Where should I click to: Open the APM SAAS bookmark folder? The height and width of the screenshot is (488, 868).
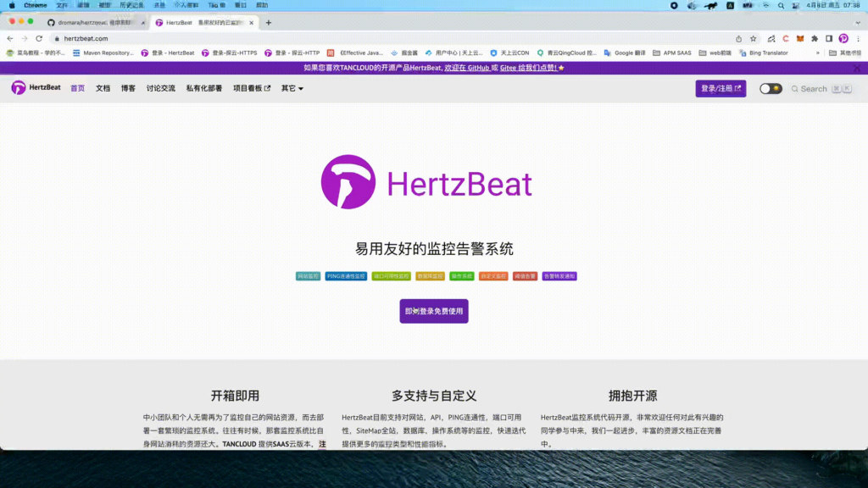pyautogui.click(x=672, y=53)
